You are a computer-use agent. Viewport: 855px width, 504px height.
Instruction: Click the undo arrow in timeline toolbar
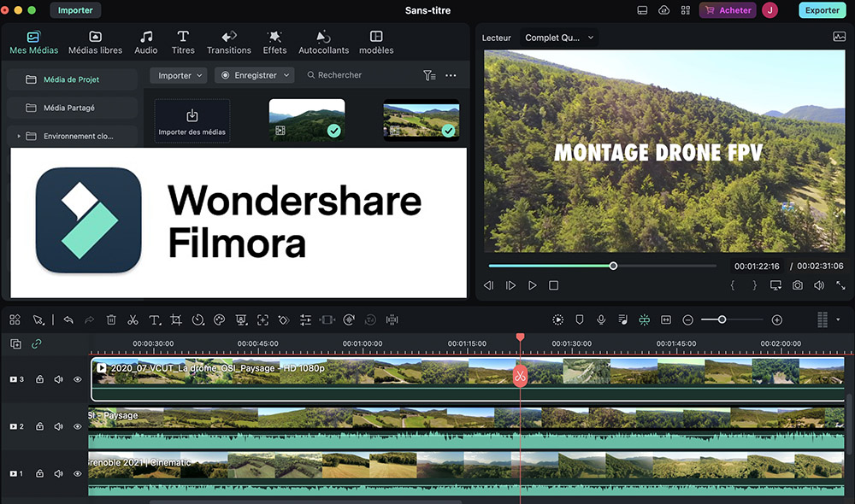click(68, 320)
